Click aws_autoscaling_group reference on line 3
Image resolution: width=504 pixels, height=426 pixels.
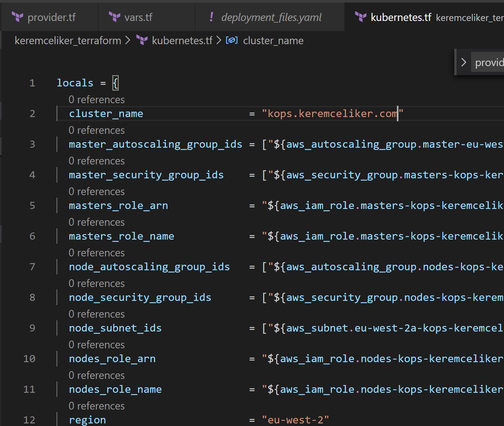pos(351,144)
